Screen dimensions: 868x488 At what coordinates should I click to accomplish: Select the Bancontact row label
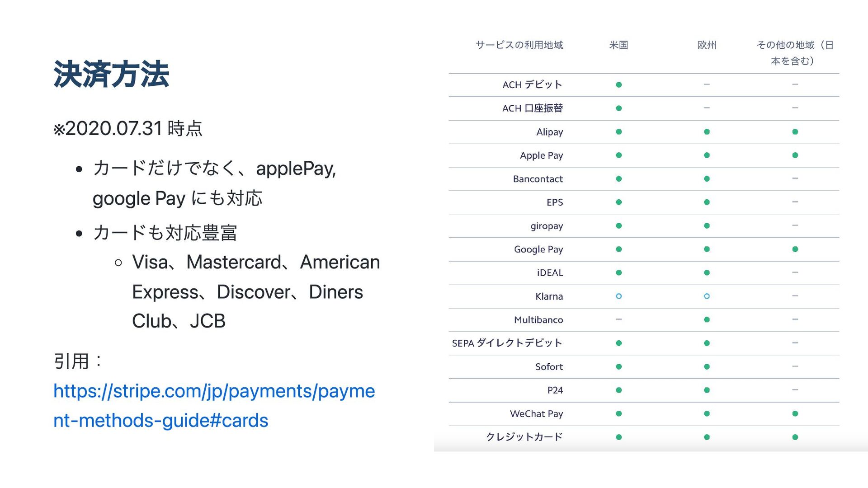click(x=538, y=179)
